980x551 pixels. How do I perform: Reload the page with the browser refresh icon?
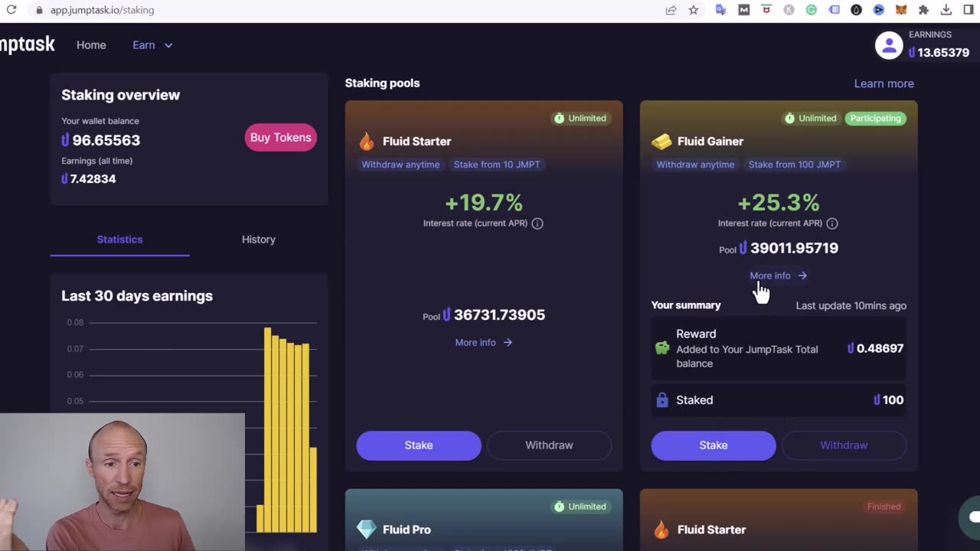(11, 10)
